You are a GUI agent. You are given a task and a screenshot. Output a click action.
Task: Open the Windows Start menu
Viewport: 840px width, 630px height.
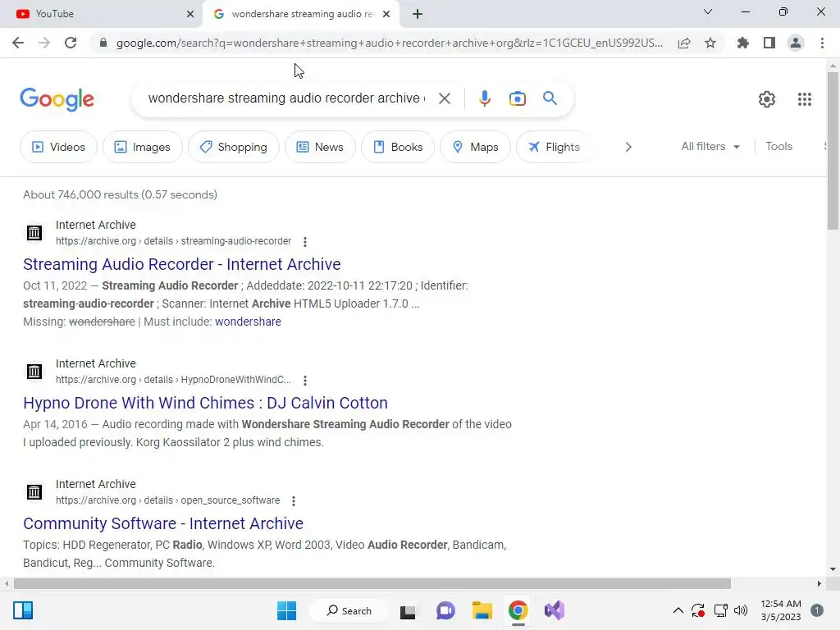pyautogui.click(x=286, y=610)
